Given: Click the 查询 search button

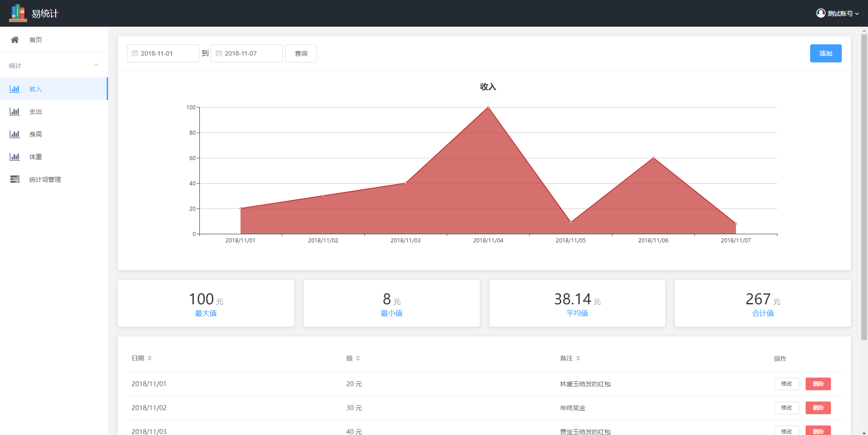Looking at the screenshot, I should [x=301, y=53].
